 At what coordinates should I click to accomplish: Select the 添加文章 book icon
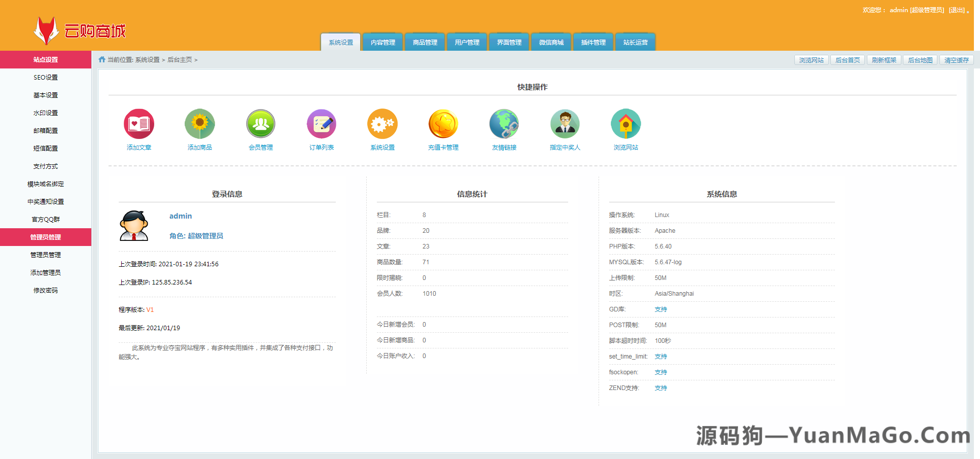138,123
